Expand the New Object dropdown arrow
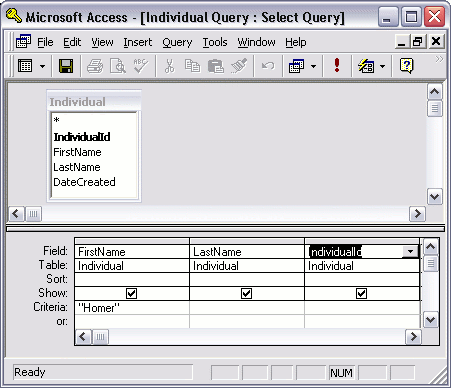The width and height of the screenshot is (451, 388). [x=383, y=66]
